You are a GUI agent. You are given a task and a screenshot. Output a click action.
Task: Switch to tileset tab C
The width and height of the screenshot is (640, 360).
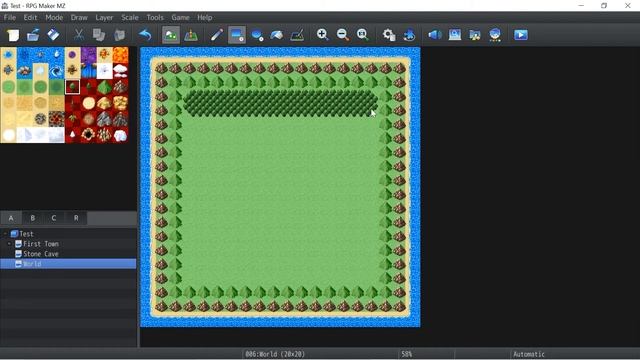tap(54, 218)
